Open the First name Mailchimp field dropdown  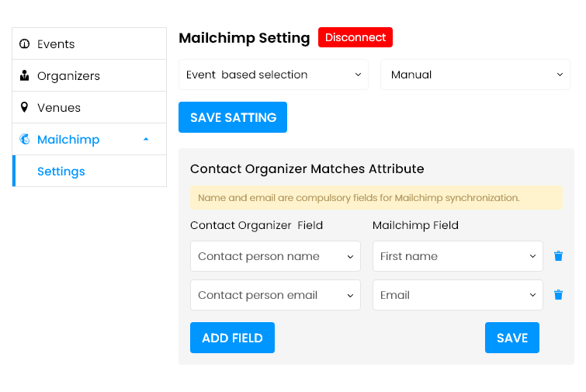point(458,256)
